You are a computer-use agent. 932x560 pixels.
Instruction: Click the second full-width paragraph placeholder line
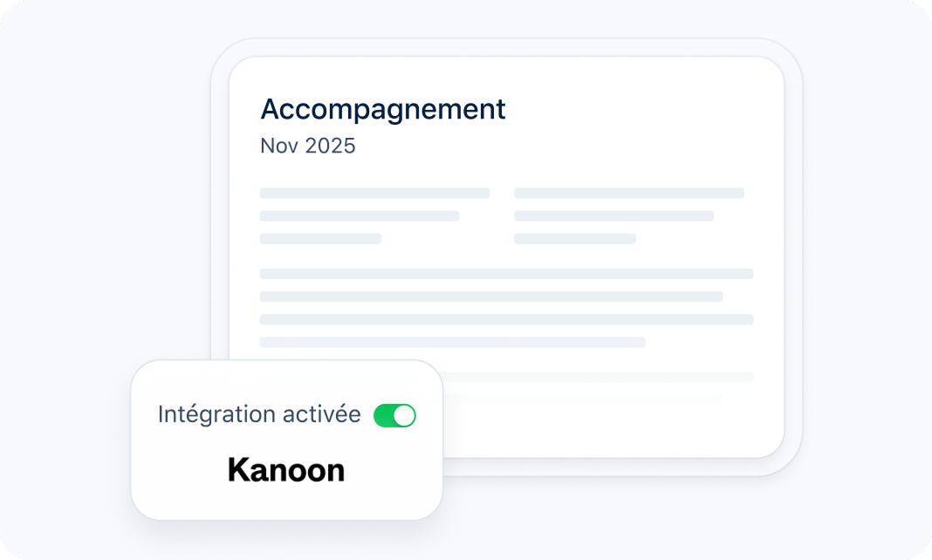[x=491, y=297]
